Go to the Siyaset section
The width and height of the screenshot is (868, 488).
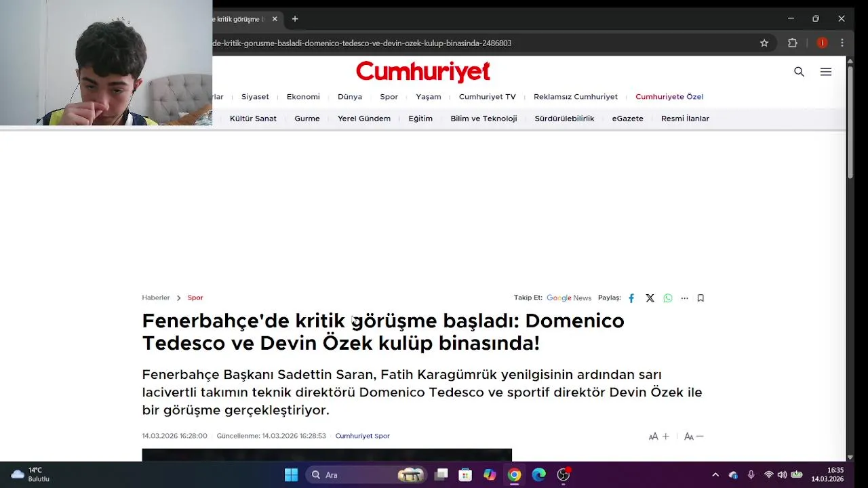pos(255,97)
